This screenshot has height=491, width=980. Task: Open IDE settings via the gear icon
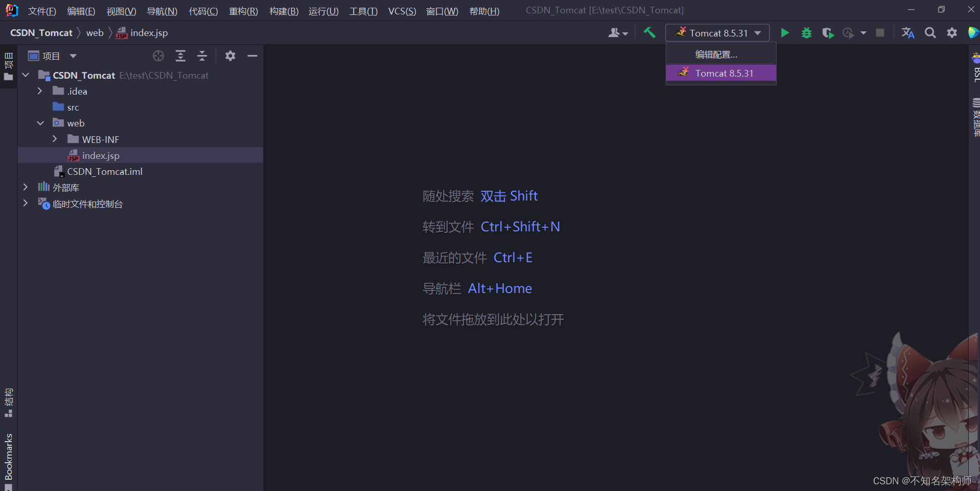coord(952,32)
